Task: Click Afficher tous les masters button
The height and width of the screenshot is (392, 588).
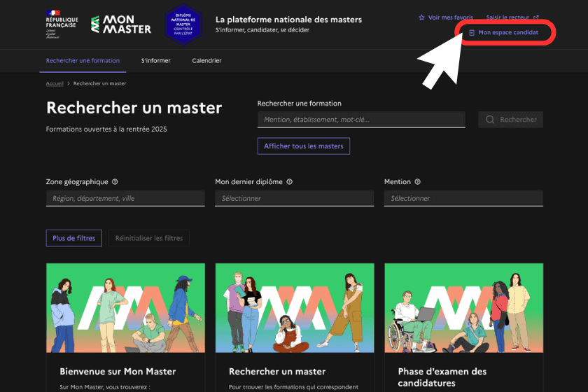Action: 304,146
